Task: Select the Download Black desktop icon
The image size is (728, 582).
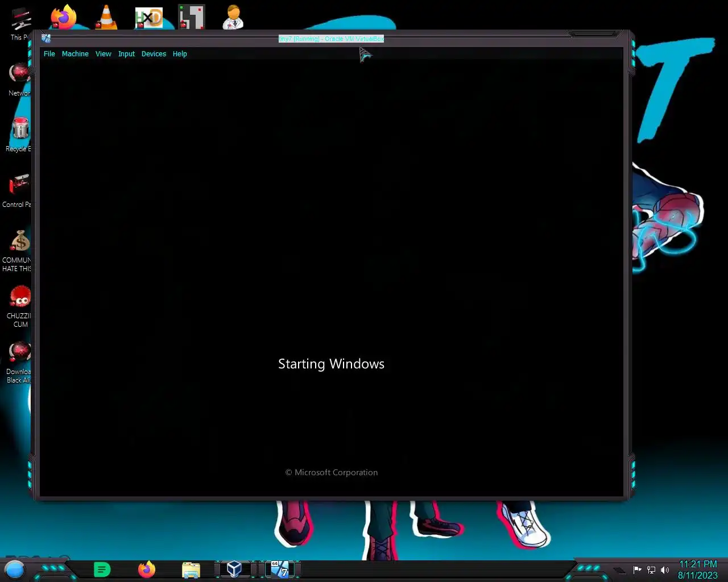Action: [x=19, y=362]
